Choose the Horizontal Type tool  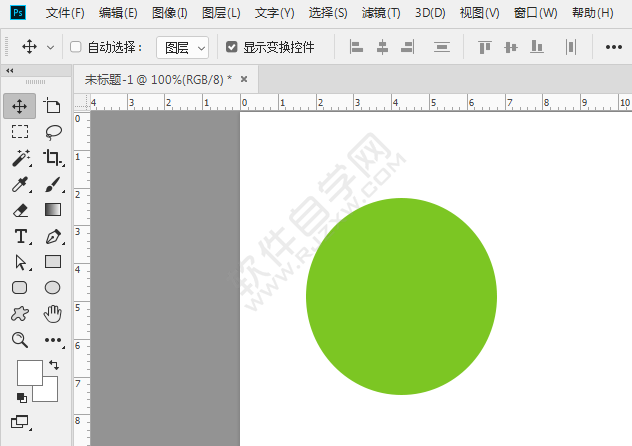point(21,236)
